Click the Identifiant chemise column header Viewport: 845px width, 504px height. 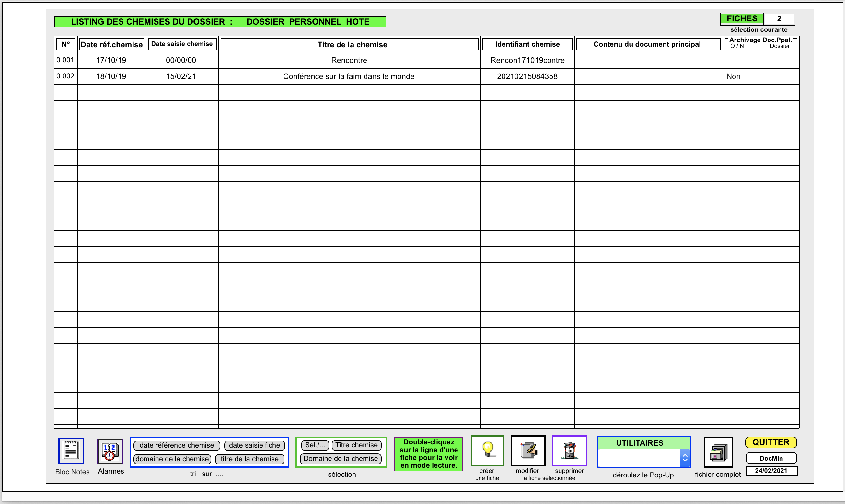pos(527,44)
